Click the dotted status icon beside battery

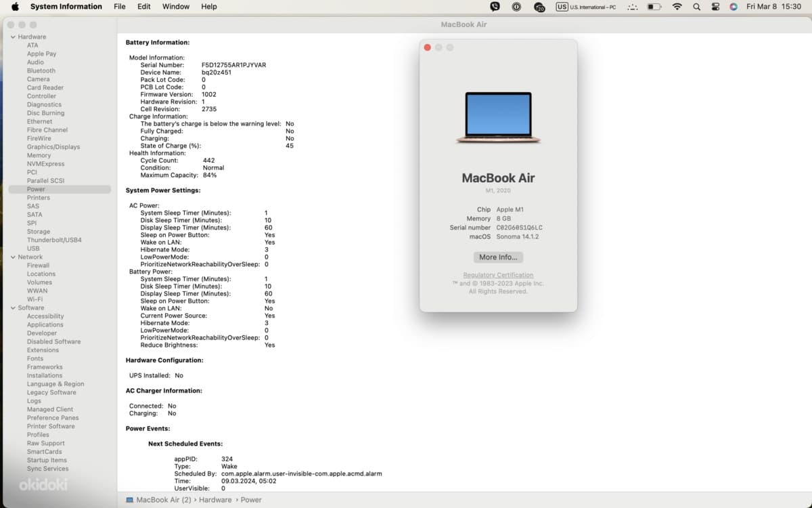click(x=633, y=7)
